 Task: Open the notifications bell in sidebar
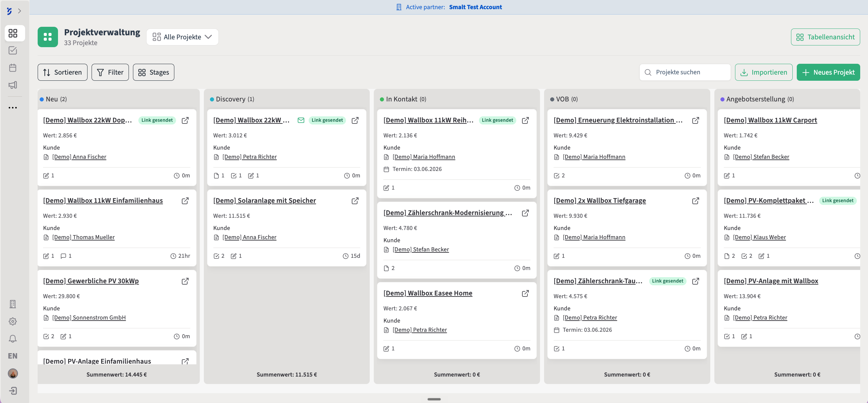point(13,339)
